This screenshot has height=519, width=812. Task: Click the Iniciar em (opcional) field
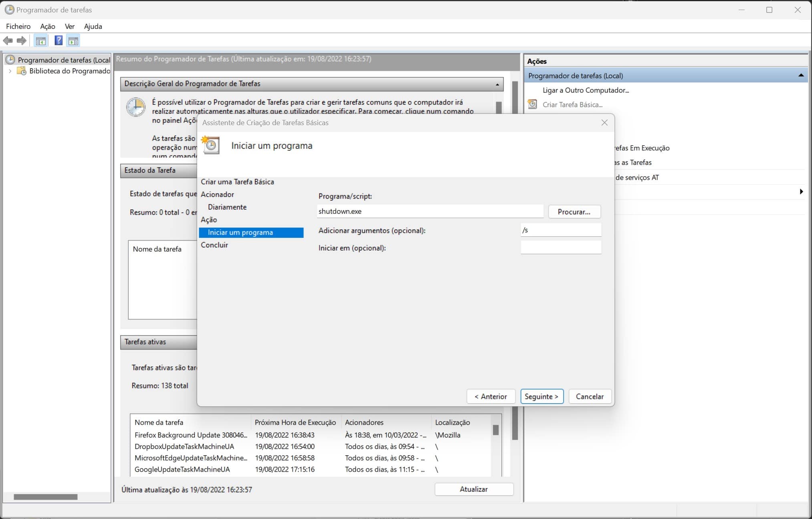point(560,247)
